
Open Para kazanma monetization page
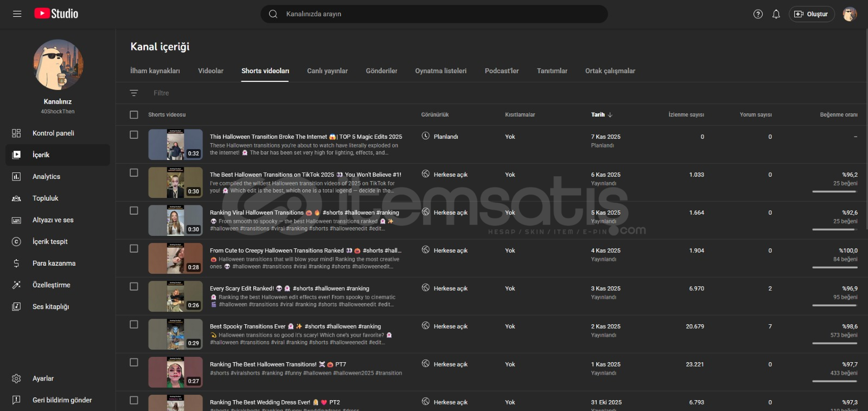[x=54, y=264]
